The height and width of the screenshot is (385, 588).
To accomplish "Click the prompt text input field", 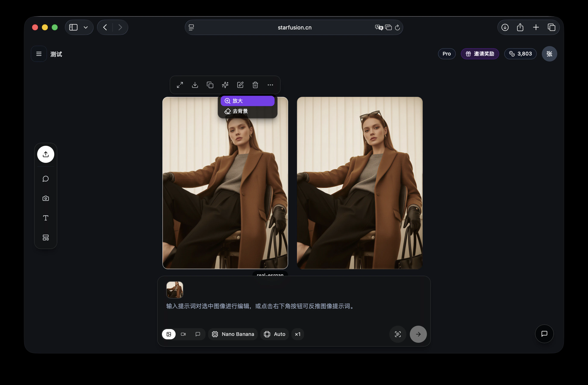I will coord(260,306).
